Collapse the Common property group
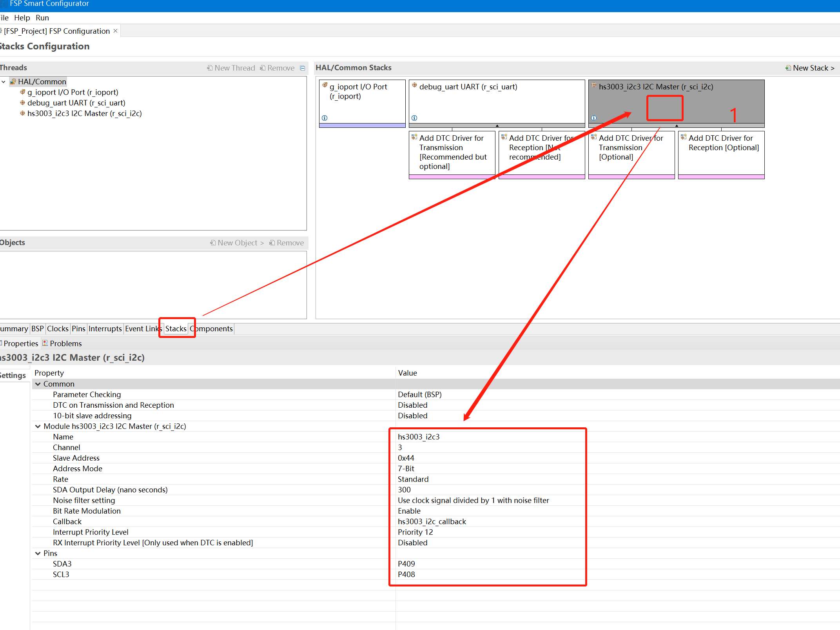 point(38,384)
